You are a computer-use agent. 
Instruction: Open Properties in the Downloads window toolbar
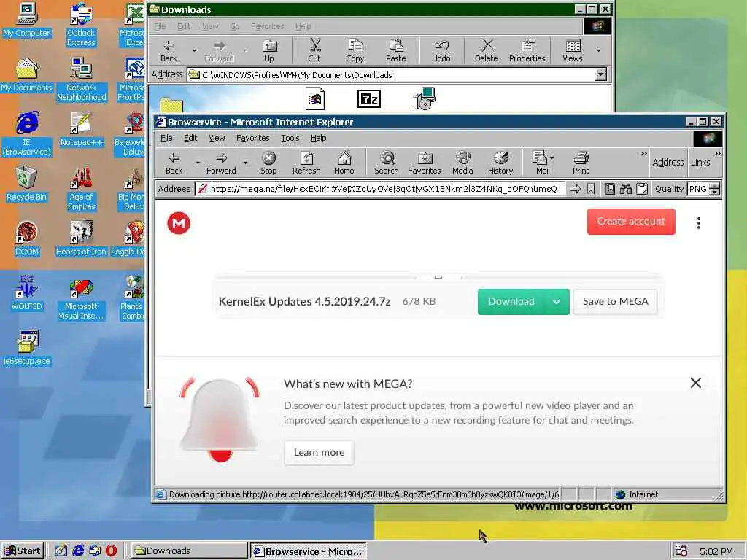click(x=527, y=50)
